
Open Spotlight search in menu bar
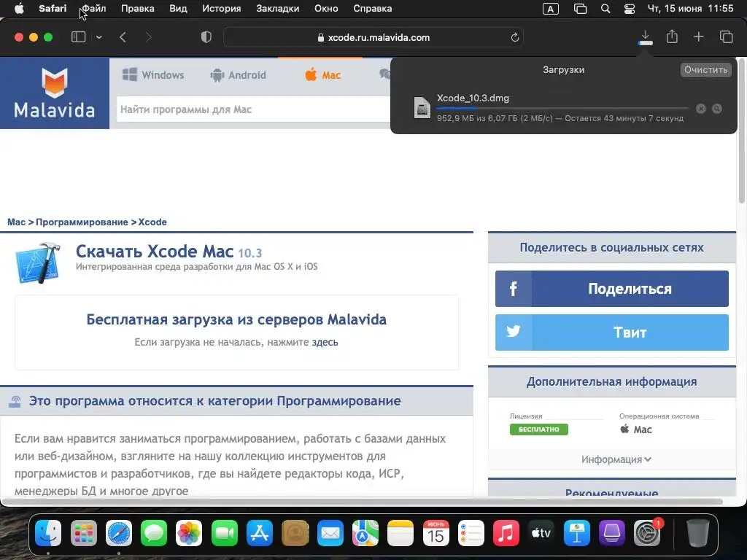(x=605, y=9)
